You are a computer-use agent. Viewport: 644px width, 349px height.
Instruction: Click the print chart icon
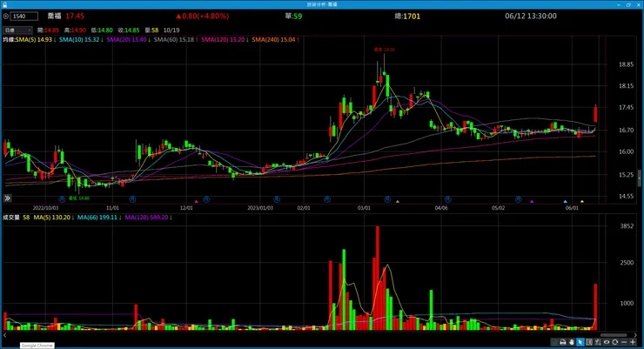(x=563, y=342)
